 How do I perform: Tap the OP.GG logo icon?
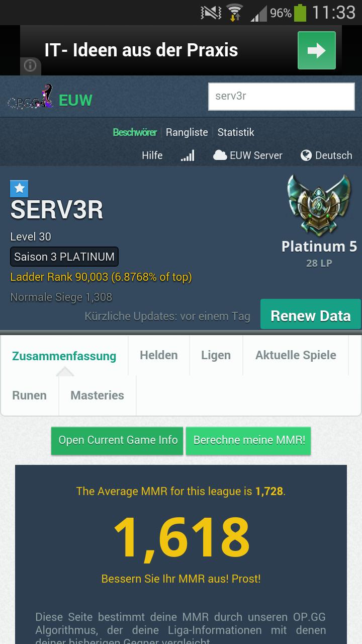coord(30,97)
